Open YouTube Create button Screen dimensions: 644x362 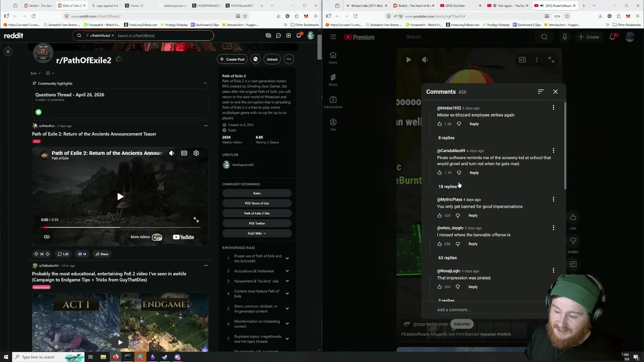pos(589,37)
